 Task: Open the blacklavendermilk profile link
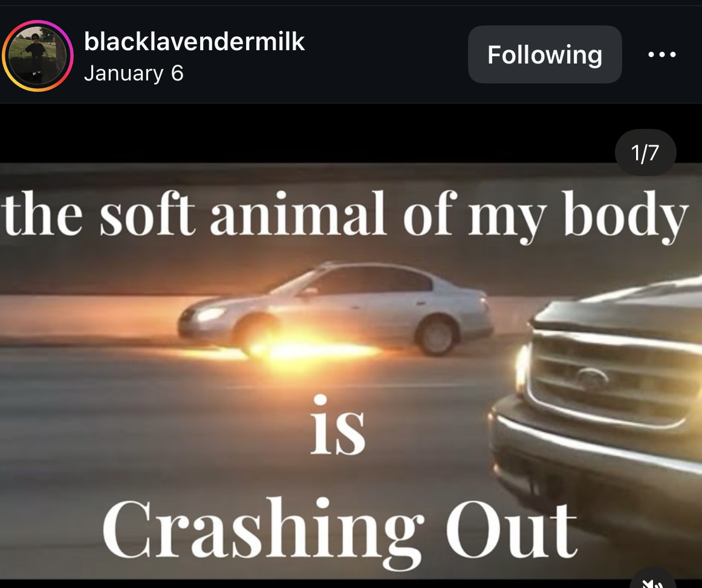[194, 42]
